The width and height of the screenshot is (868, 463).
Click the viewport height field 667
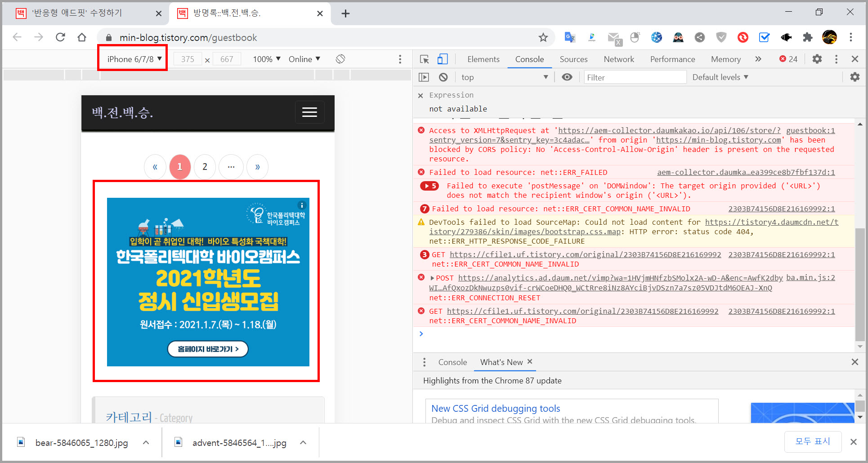(x=227, y=59)
